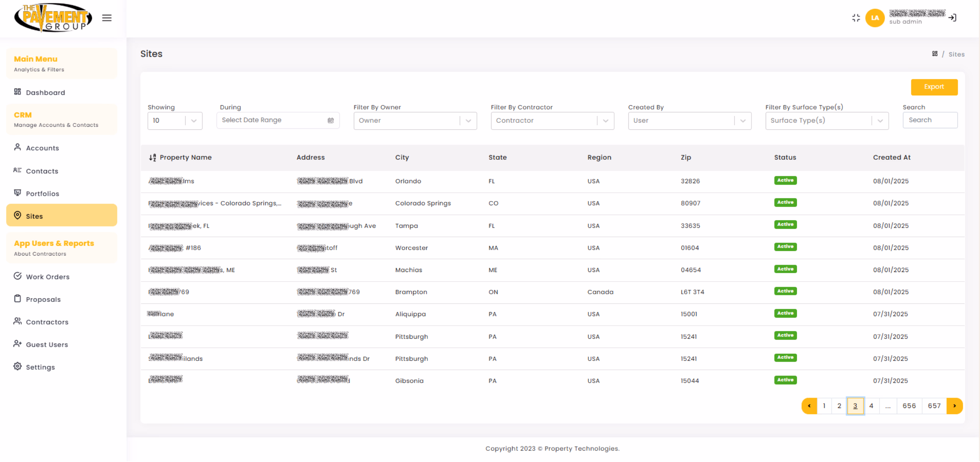The height and width of the screenshot is (462, 980).
Task: Click the Guest Users add-person icon
Action: coord(17,344)
